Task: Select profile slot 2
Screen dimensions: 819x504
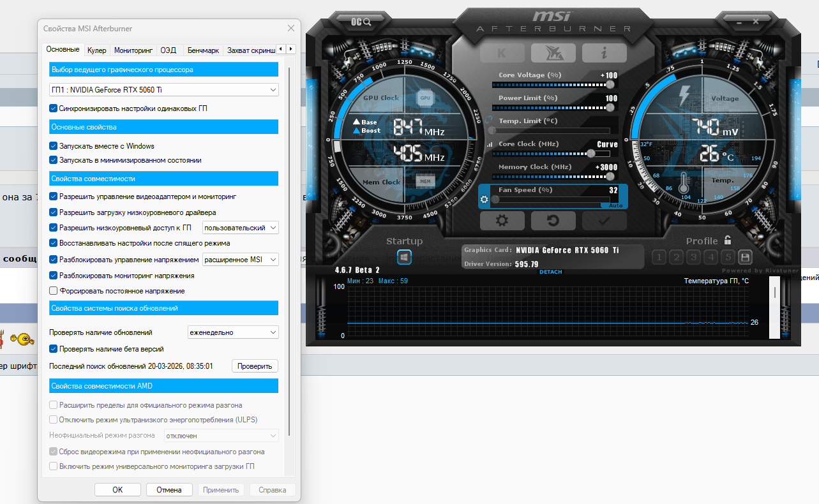Action: [x=676, y=257]
